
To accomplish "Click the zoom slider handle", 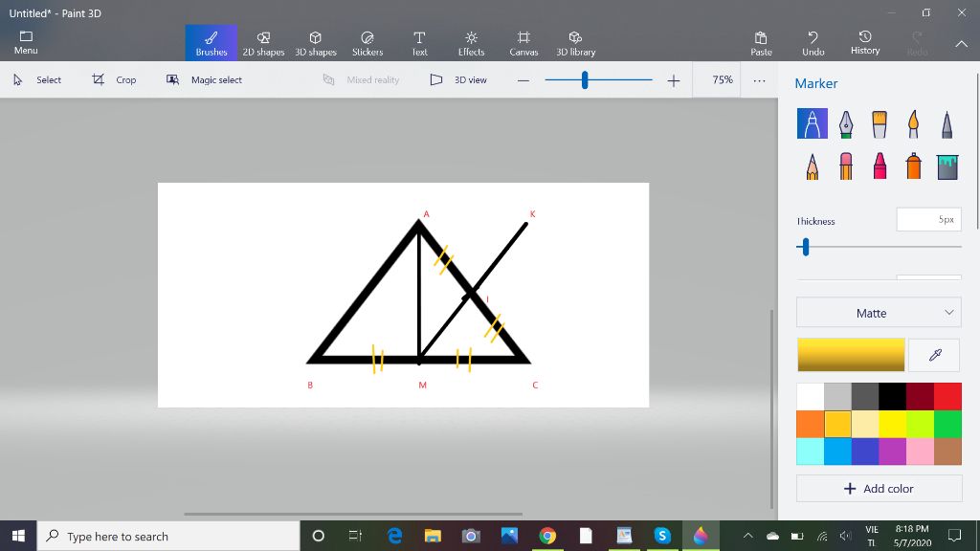I will pyautogui.click(x=585, y=80).
